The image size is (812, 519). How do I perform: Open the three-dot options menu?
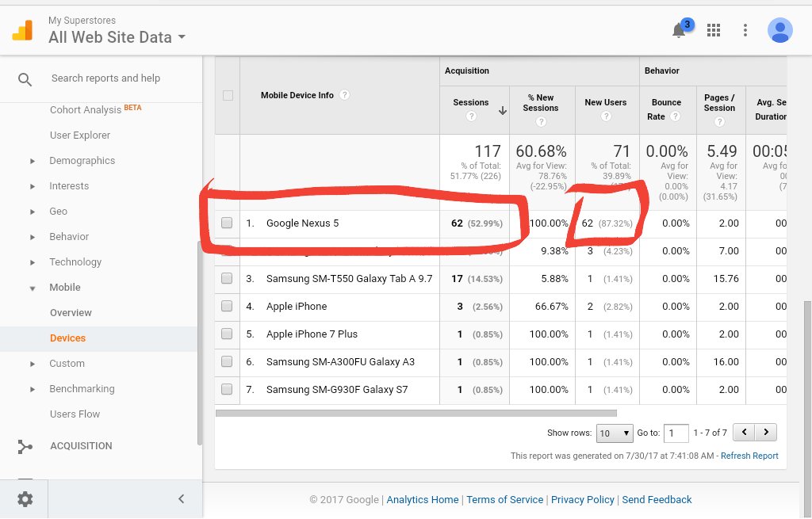[745, 30]
